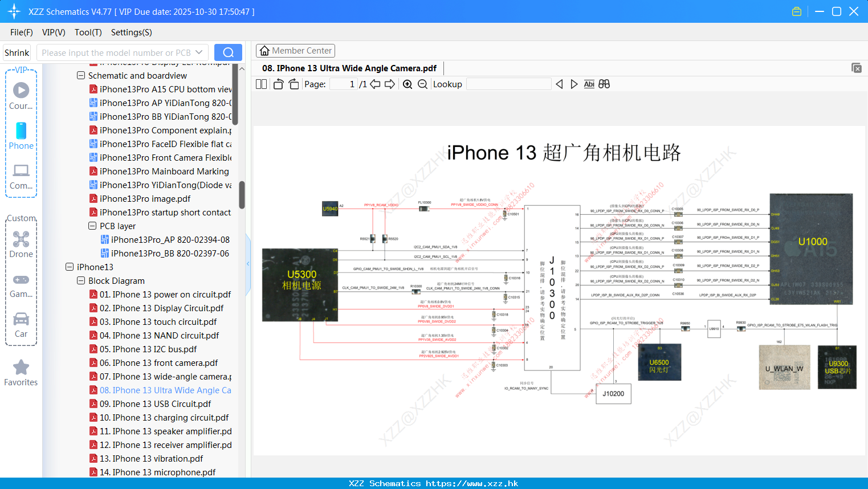868x489 pixels.
Task: Open the Car category
Action: (x=21, y=325)
